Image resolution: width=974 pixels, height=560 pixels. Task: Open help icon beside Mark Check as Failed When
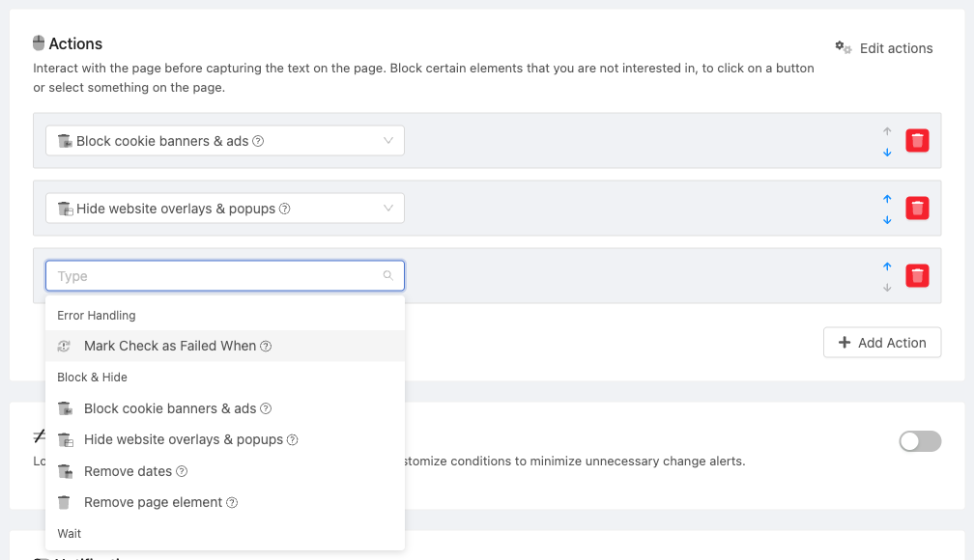266,347
